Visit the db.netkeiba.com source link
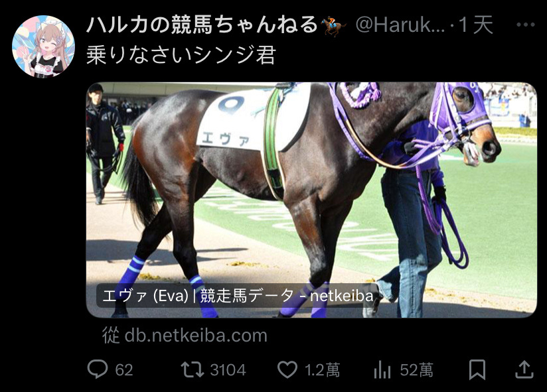The image size is (547, 392). 185,335
